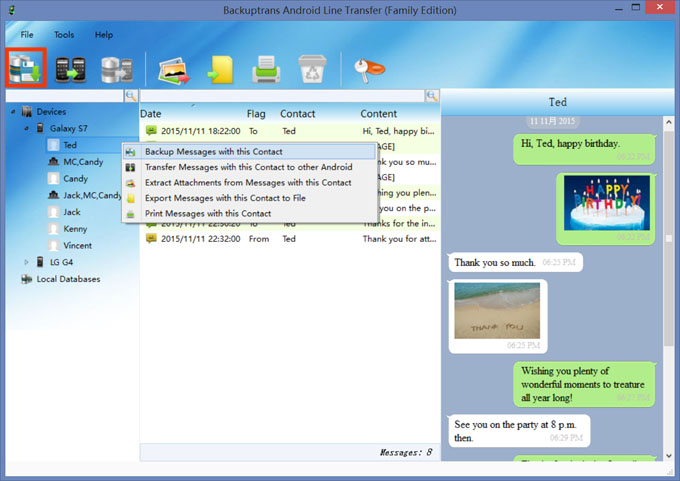Click the recycle bin Delete toolbar icon
This screenshot has height=481, width=680.
click(x=312, y=69)
